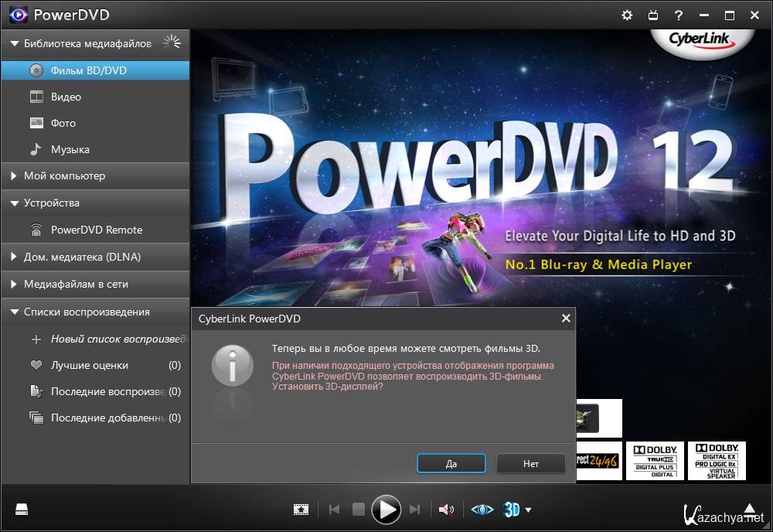Viewport: 773px width, 532px height.
Task: Toggle mute speaker icon
Action: (x=446, y=510)
